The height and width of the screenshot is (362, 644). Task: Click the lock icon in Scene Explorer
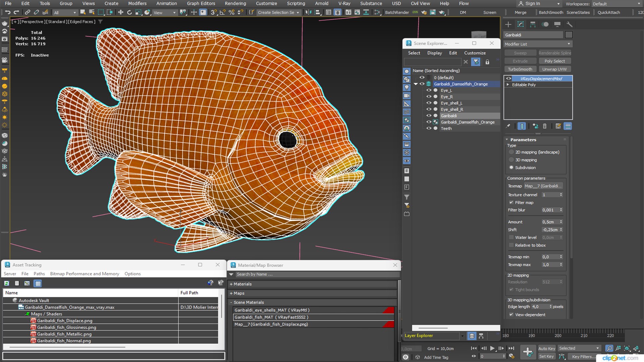[487, 62]
